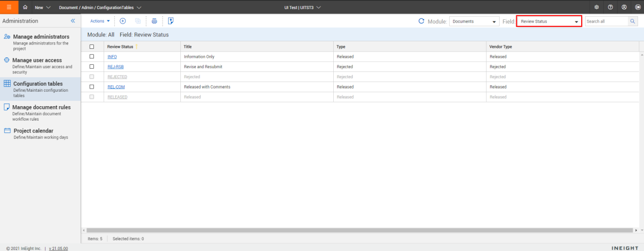Click the v 21.05.00 version link
Screen dimensions: 644x251
tap(58, 248)
